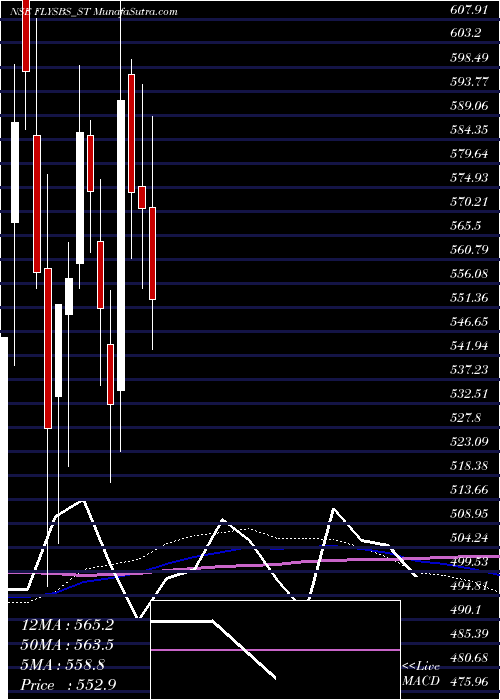
Task: Select the 490.1 price axis label
Action: [x=466, y=610]
